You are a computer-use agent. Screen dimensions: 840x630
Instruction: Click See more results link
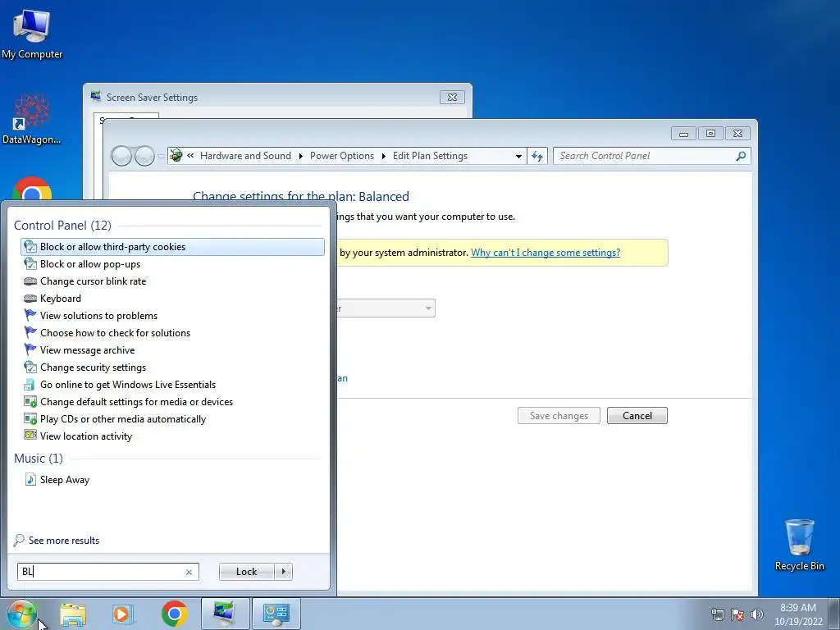[x=64, y=541]
